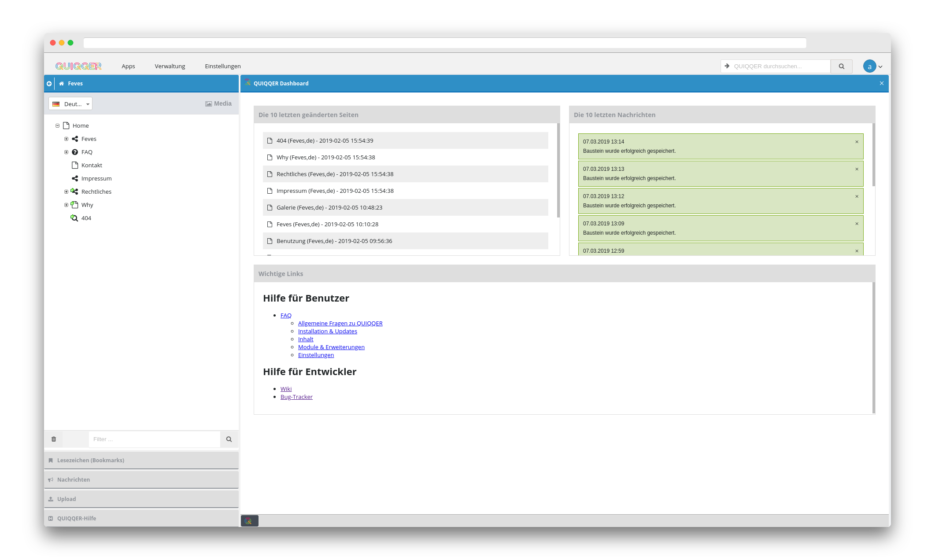935x560 pixels.
Task: Open the Einstellungen menu
Action: point(223,66)
